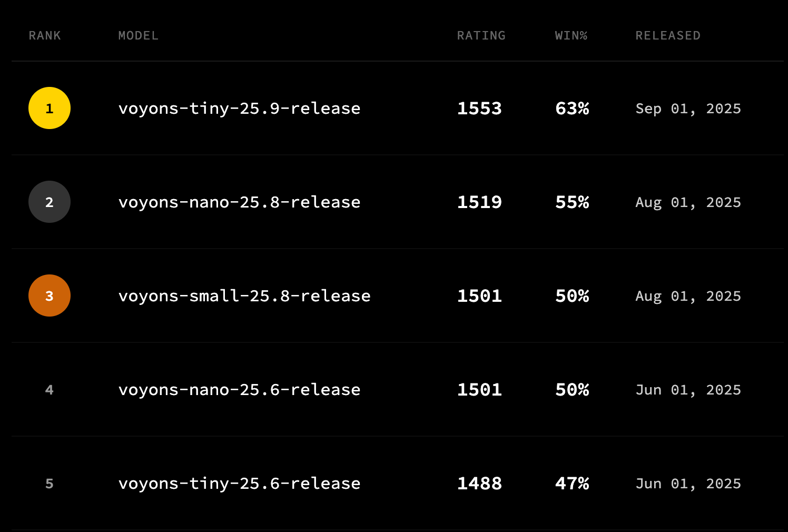Click the 47% win rate value
This screenshot has width=788, height=532.
pyautogui.click(x=572, y=484)
